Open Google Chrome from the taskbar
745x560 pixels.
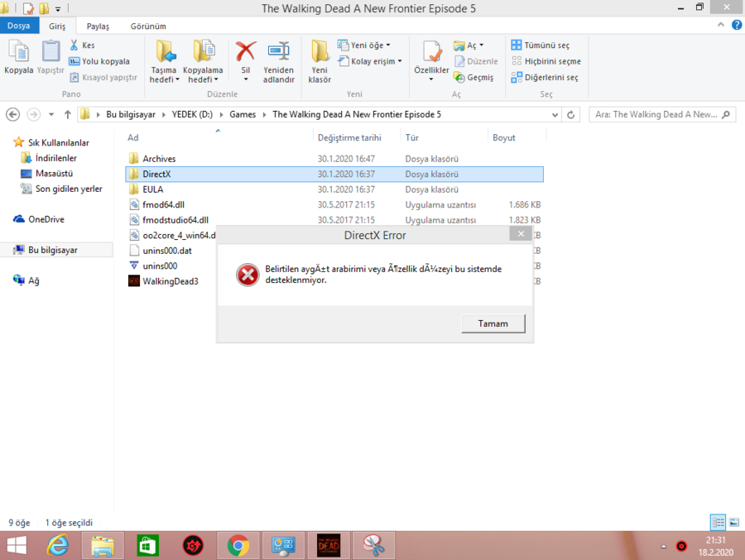238,546
